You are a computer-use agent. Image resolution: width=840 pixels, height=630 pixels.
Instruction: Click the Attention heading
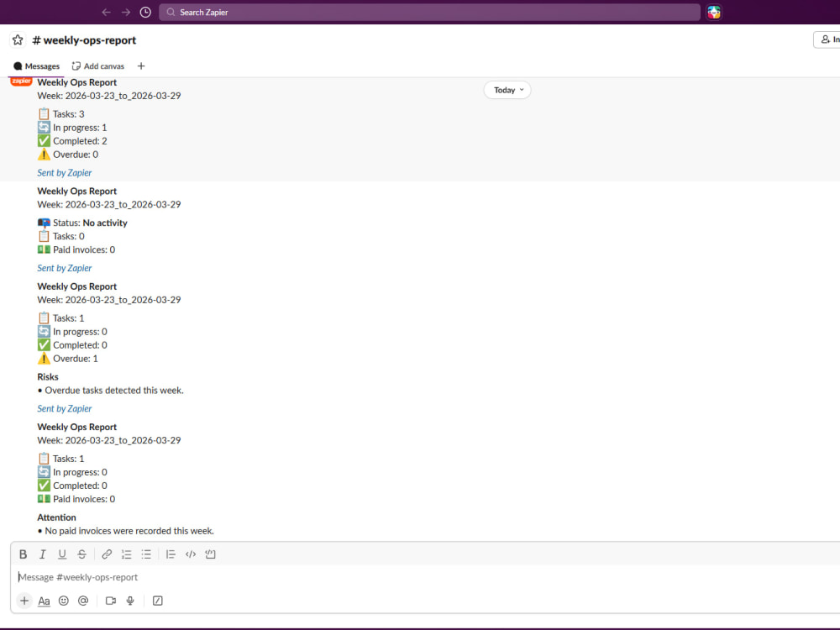56,517
